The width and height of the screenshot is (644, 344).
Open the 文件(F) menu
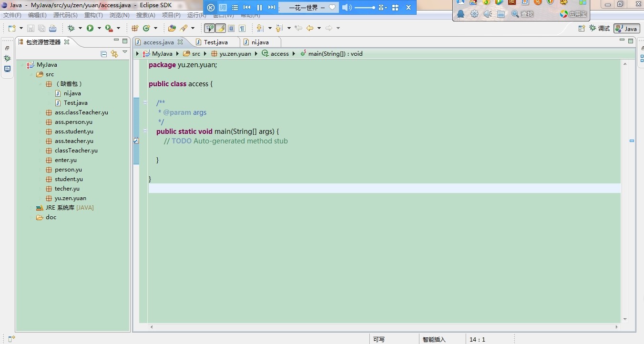click(12, 15)
